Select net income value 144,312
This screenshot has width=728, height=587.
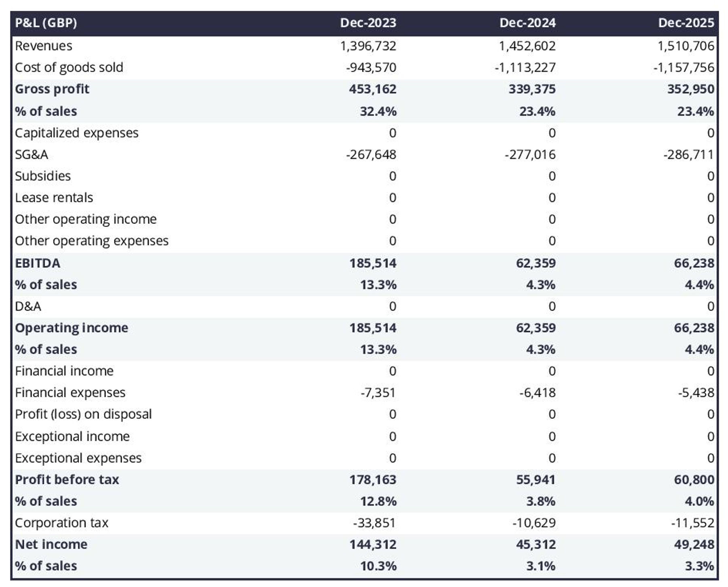(372, 544)
